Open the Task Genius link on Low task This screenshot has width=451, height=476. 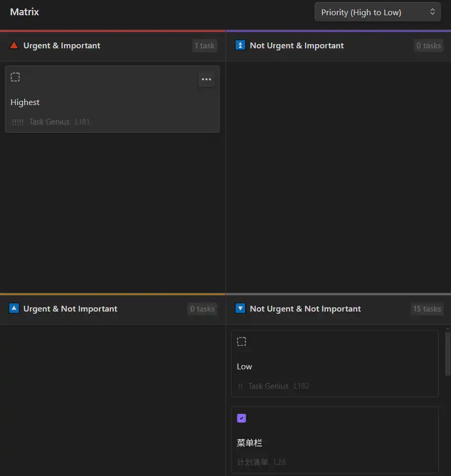point(268,386)
